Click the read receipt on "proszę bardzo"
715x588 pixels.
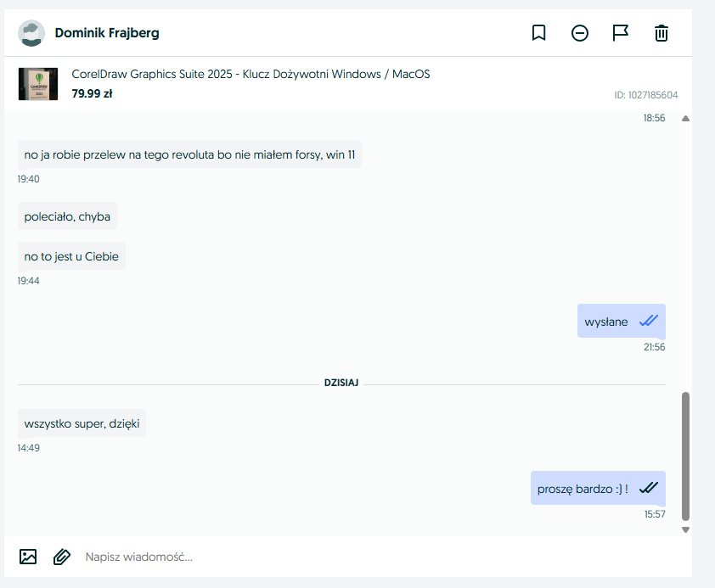(x=649, y=488)
